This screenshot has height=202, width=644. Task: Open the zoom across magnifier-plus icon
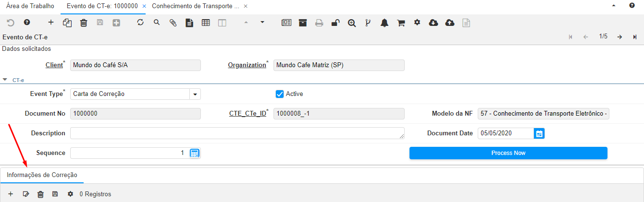point(352,23)
